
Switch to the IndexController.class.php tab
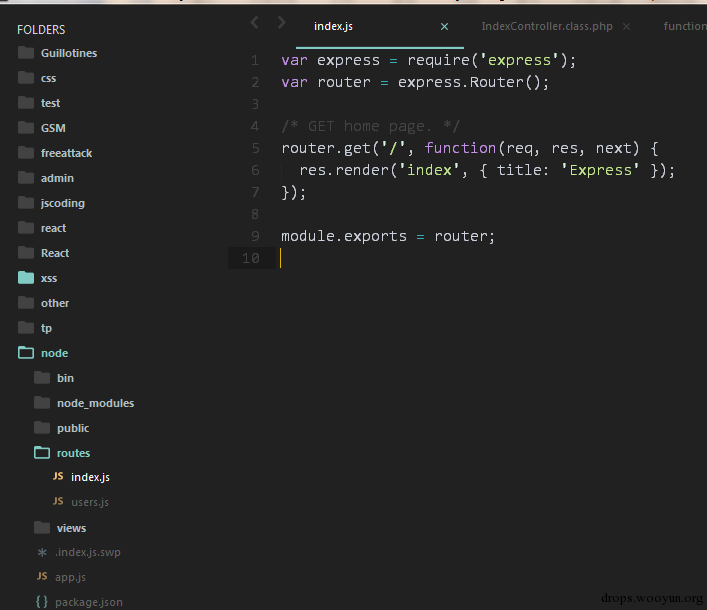pos(546,26)
